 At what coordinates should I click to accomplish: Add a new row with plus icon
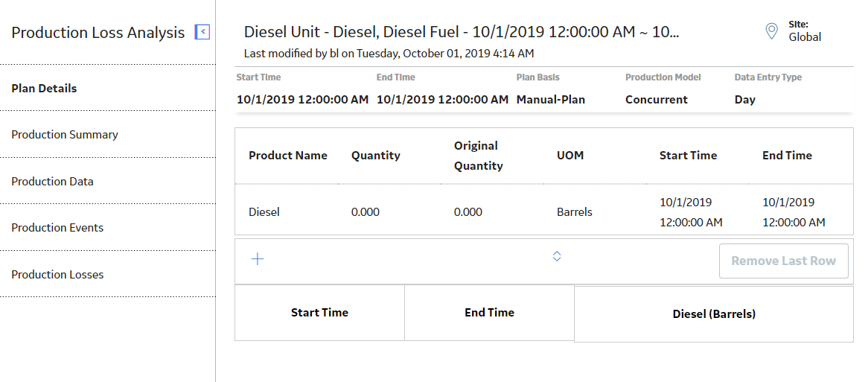[258, 258]
